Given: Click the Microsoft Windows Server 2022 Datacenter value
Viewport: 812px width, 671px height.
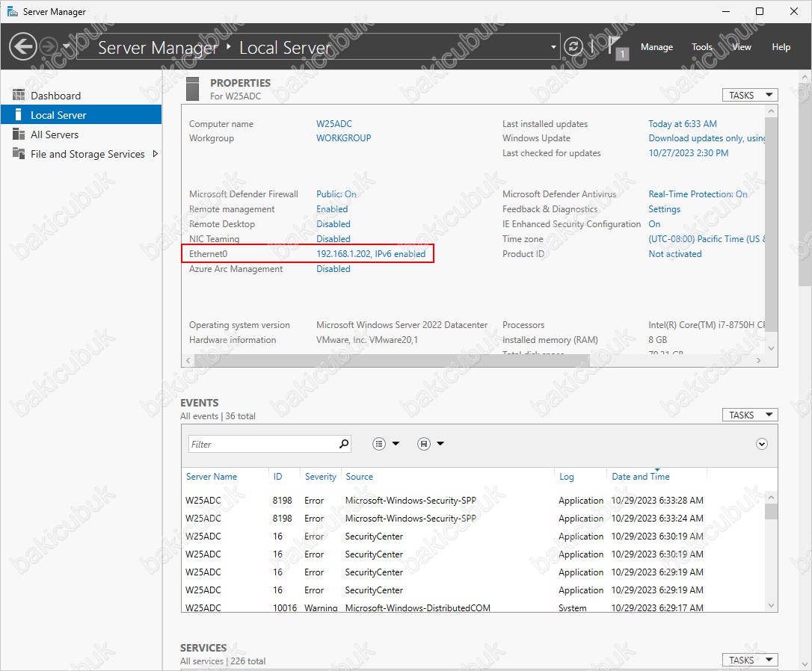Looking at the screenshot, I should point(402,325).
